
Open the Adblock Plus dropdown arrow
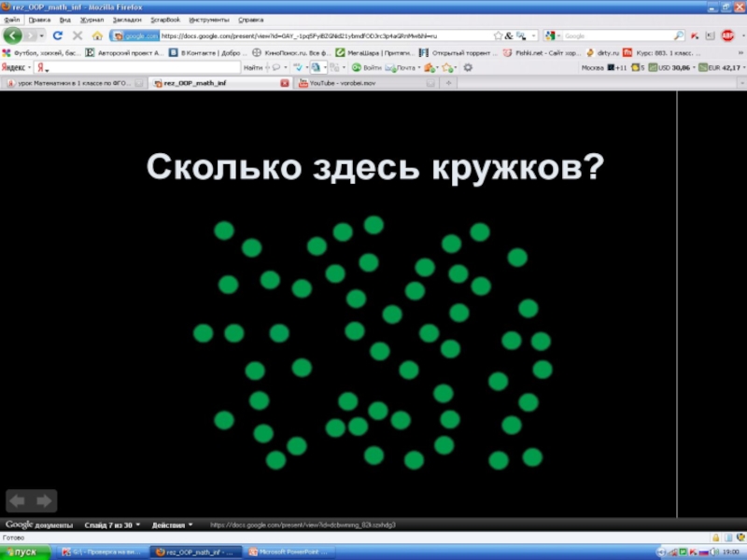pyautogui.click(x=742, y=35)
